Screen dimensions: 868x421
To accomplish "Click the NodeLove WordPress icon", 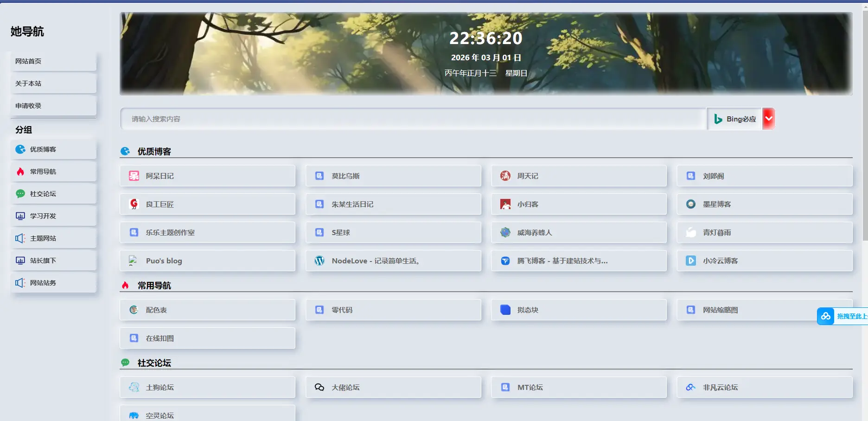I will coord(319,261).
